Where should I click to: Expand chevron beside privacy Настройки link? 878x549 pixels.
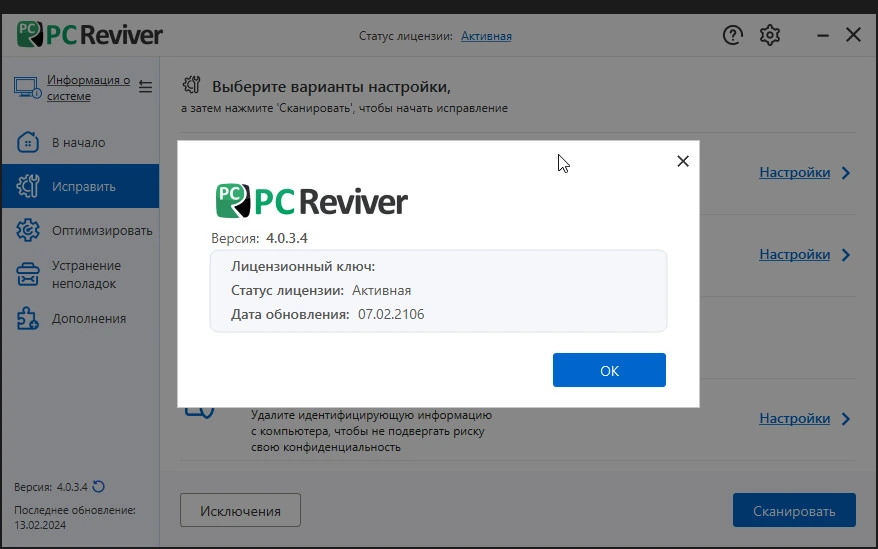846,418
